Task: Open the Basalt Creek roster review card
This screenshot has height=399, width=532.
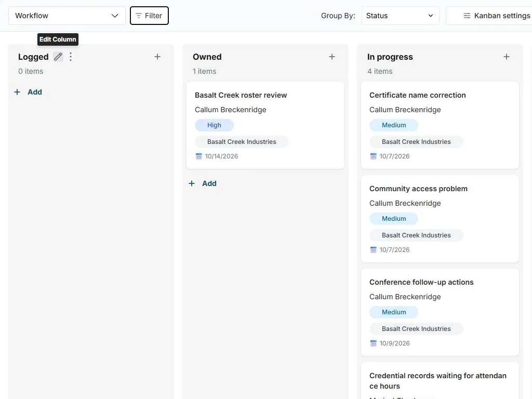Action: pyautogui.click(x=265, y=125)
